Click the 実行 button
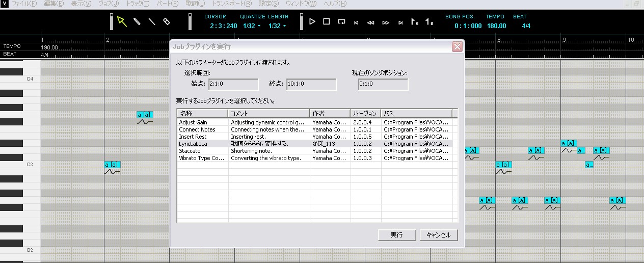This screenshot has height=263, width=644. coord(397,235)
